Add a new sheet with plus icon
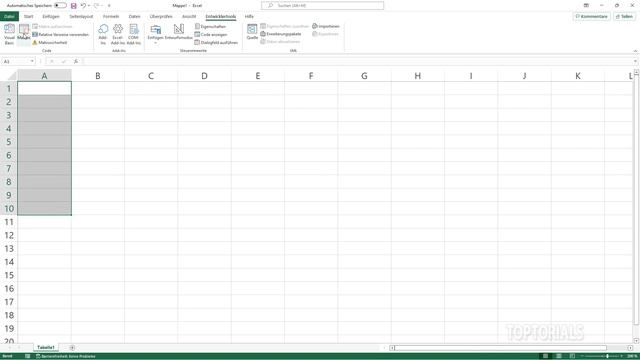Viewport: 640px width, 360px height. 72,348
